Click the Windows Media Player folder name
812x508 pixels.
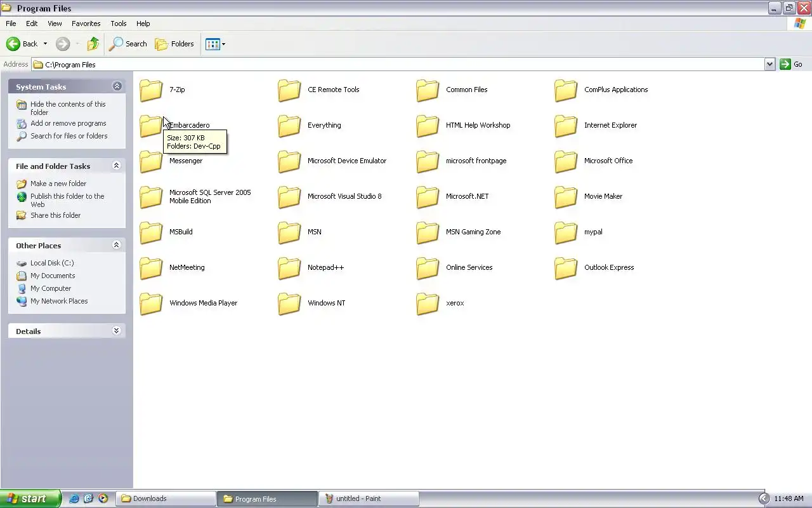pyautogui.click(x=203, y=303)
